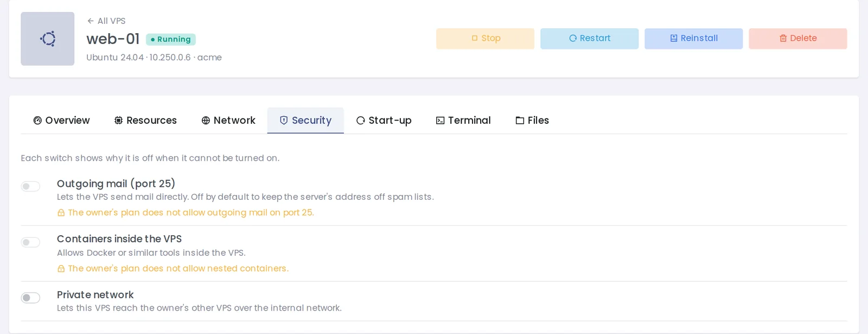868x334 pixels.
Task: Click the shield icon on Security tab
Action: tap(284, 121)
